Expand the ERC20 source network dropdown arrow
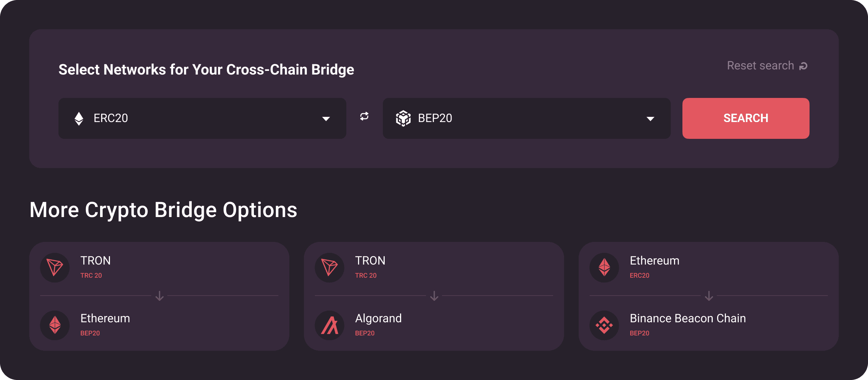868x380 pixels. pos(326,119)
